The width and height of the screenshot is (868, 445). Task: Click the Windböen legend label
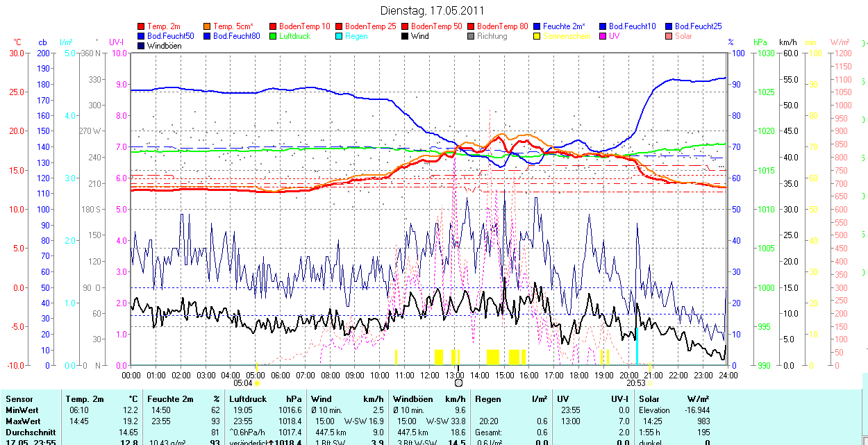(x=164, y=46)
